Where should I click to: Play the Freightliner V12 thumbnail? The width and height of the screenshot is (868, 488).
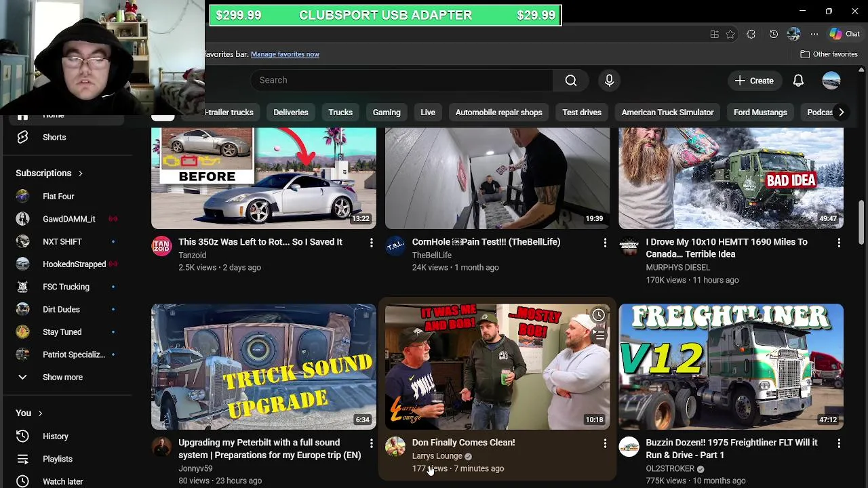tap(731, 366)
